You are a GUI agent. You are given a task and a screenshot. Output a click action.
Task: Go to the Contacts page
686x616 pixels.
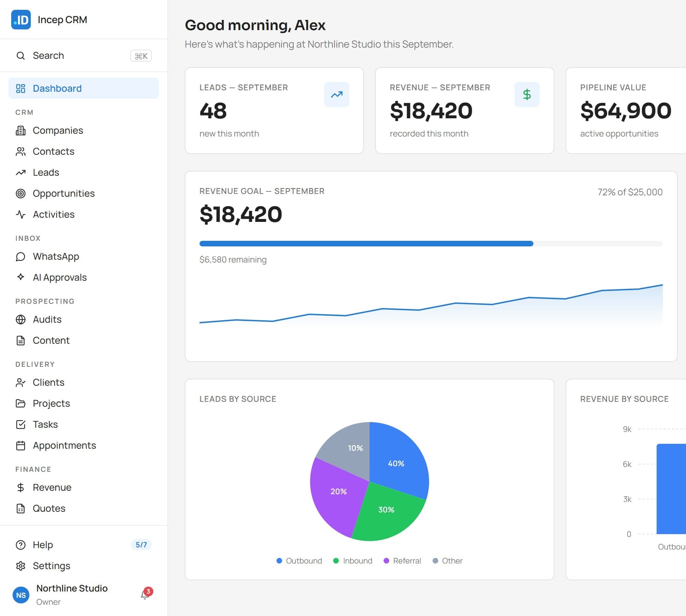84,152
